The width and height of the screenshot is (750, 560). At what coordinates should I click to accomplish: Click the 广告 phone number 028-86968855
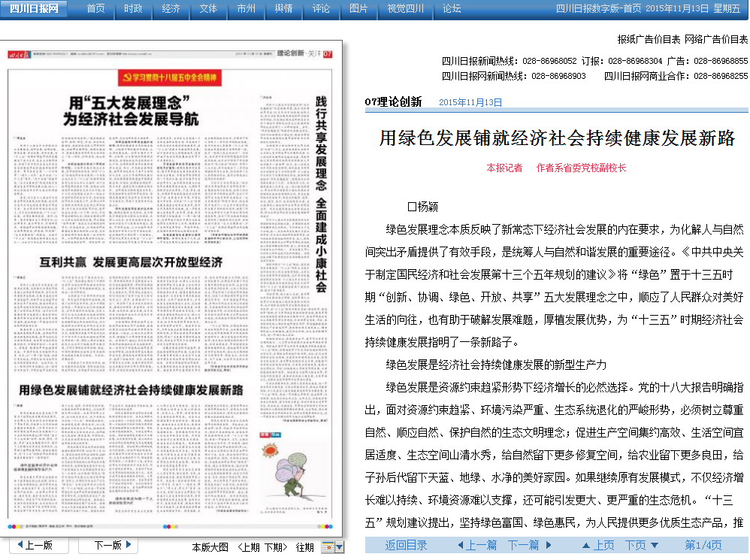click(721, 61)
